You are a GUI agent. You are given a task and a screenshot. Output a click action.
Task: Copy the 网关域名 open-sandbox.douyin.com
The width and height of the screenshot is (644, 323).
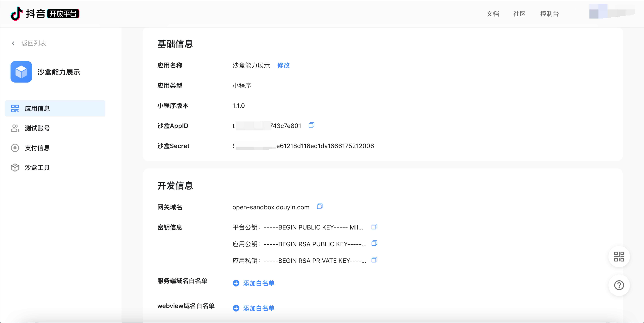coord(320,206)
